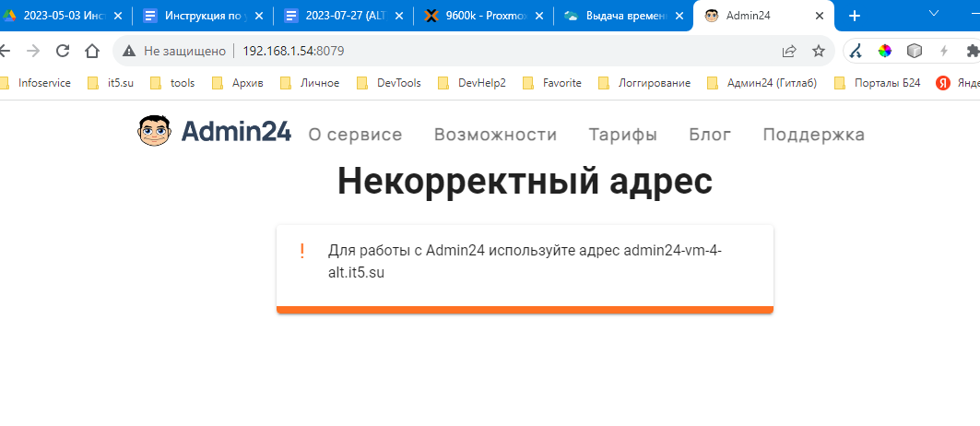Click the forward navigation arrow

pyautogui.click(x=33, y=52)
